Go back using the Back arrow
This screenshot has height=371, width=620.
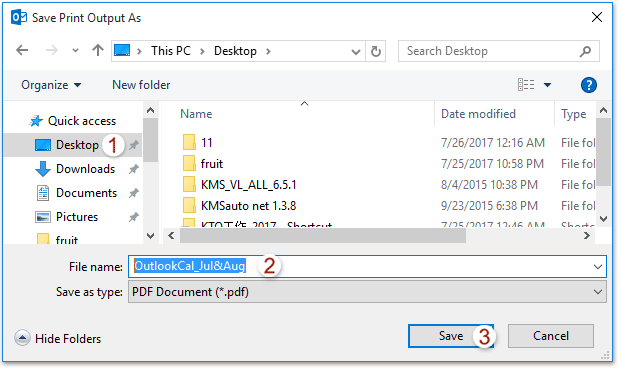[22, 50]
